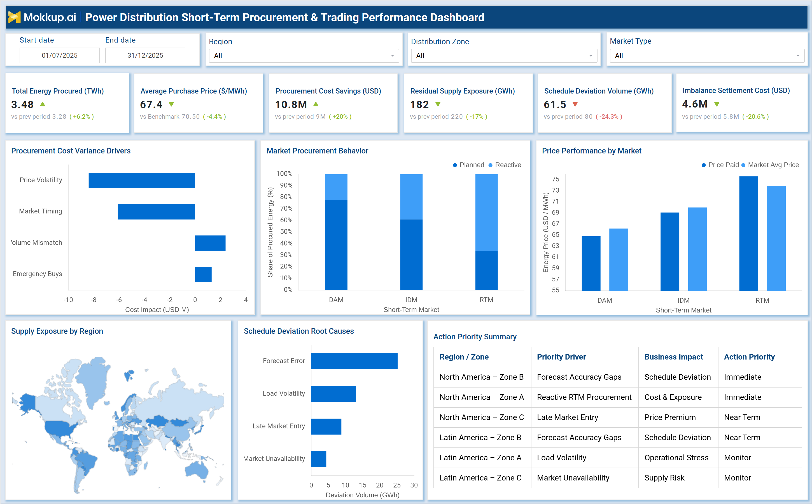Open the Distribution Zone dropdown
The width and height of the screenshot is (812, 504).
pos(504,56)
